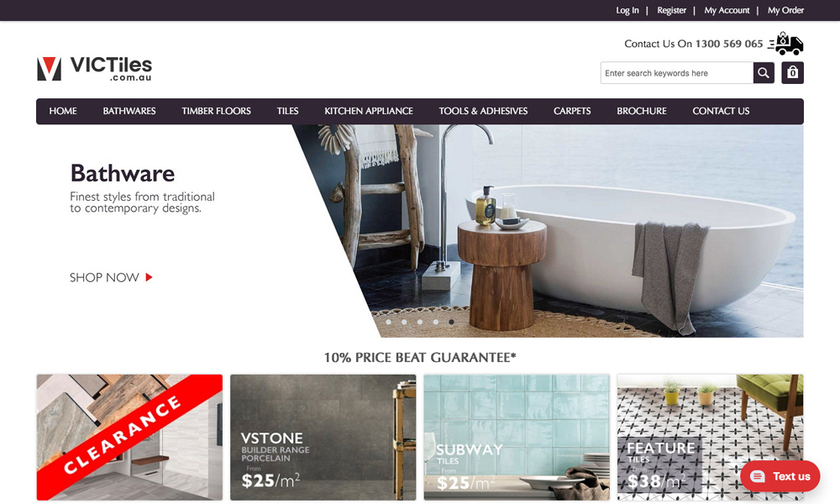Select the fifth carousel slide dot
Screen dimensions: 840x504
click(x=452, y=322)
